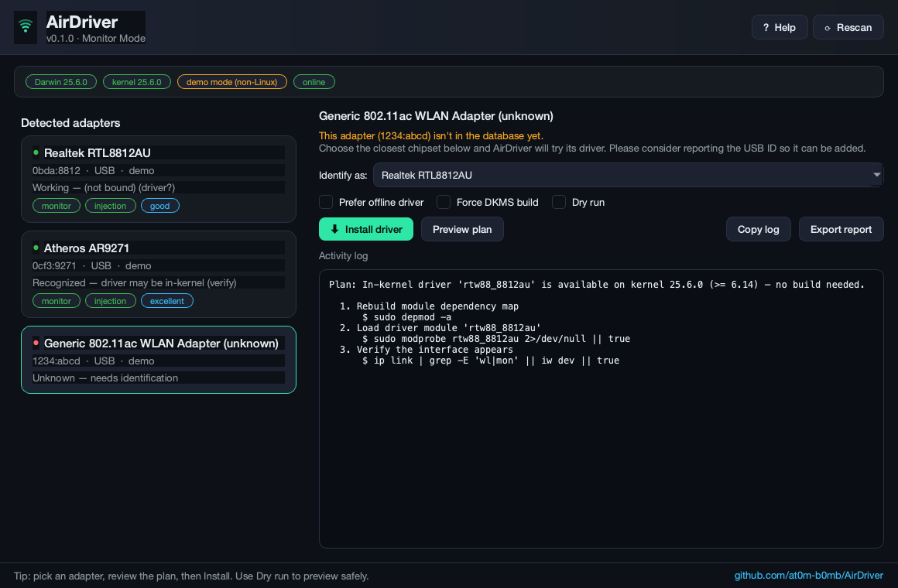Click the Identify as dropdown arrow
Viewport: 898px width, 588px height.
[x=877, y=175]
